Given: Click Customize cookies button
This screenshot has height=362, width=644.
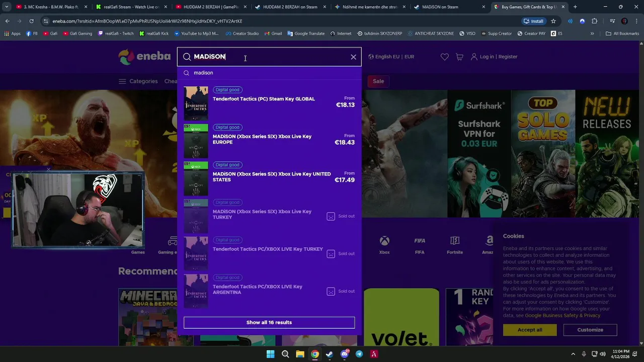Looking at the screenshot, I should tap(590, 330).
